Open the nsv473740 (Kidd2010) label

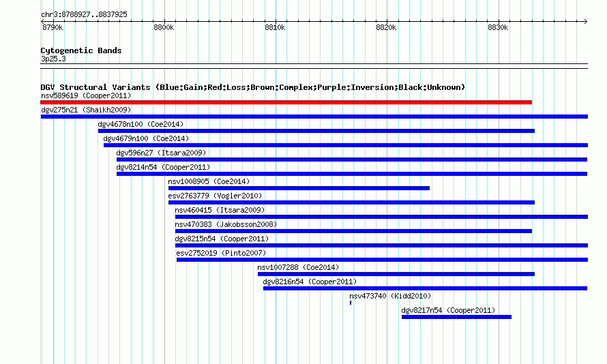390,296
